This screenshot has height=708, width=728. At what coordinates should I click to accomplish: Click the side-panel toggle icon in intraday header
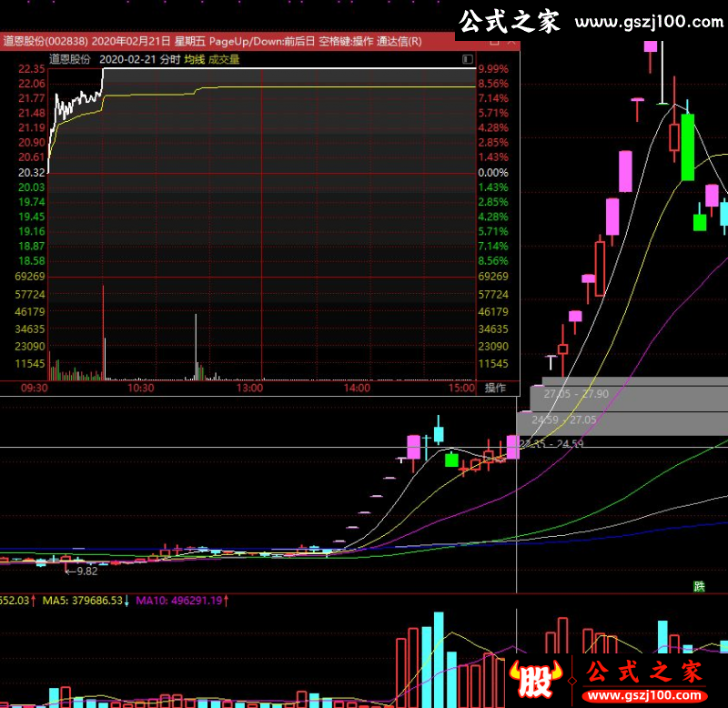[468, 59]
